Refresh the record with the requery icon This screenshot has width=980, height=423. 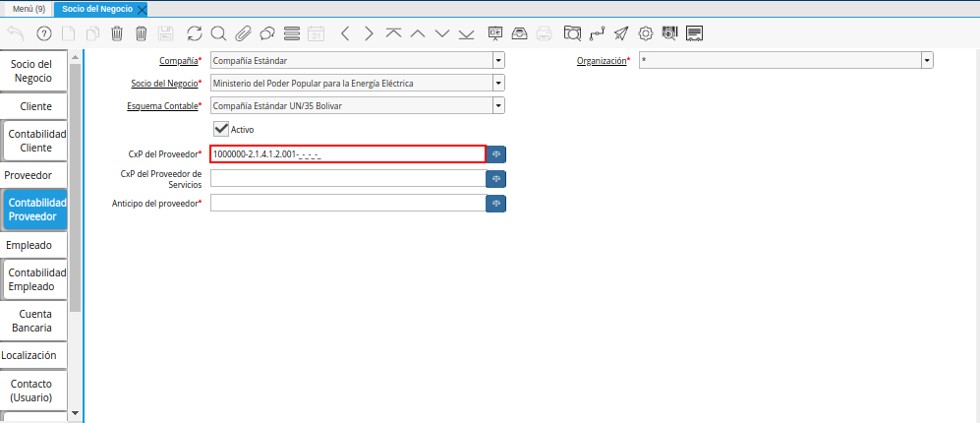click(x=195, y=33)
